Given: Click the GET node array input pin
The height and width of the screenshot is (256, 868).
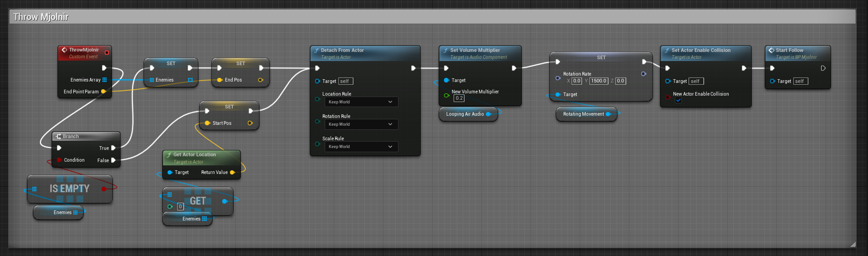Looking at the screenshot, I should click(x=169, y=195).
